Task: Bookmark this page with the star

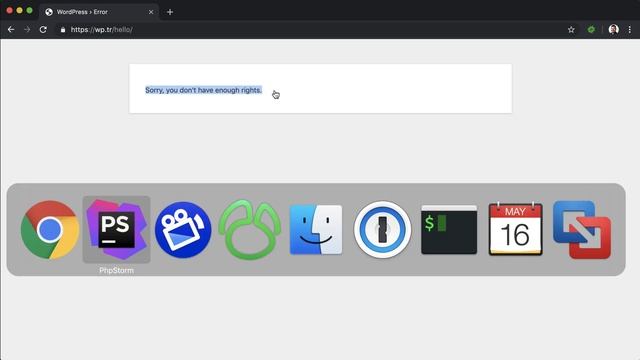Action: (x=571, y=29)
